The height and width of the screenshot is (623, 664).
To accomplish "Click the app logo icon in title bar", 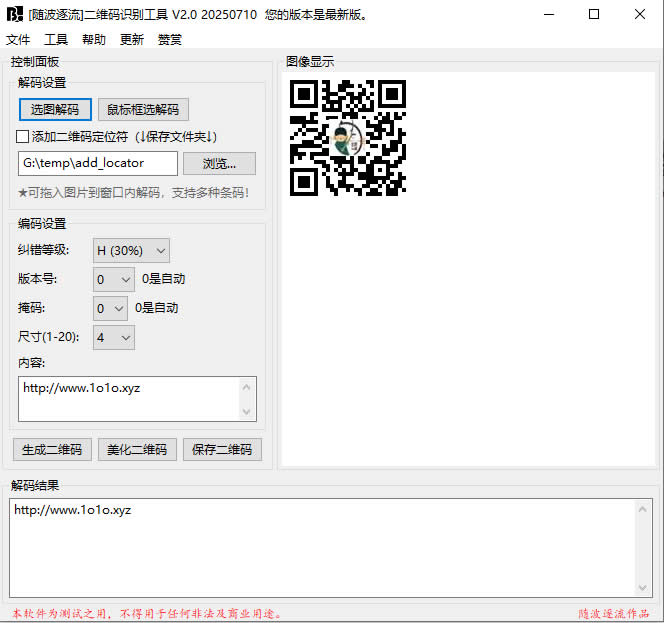I will tap(14, 14).
